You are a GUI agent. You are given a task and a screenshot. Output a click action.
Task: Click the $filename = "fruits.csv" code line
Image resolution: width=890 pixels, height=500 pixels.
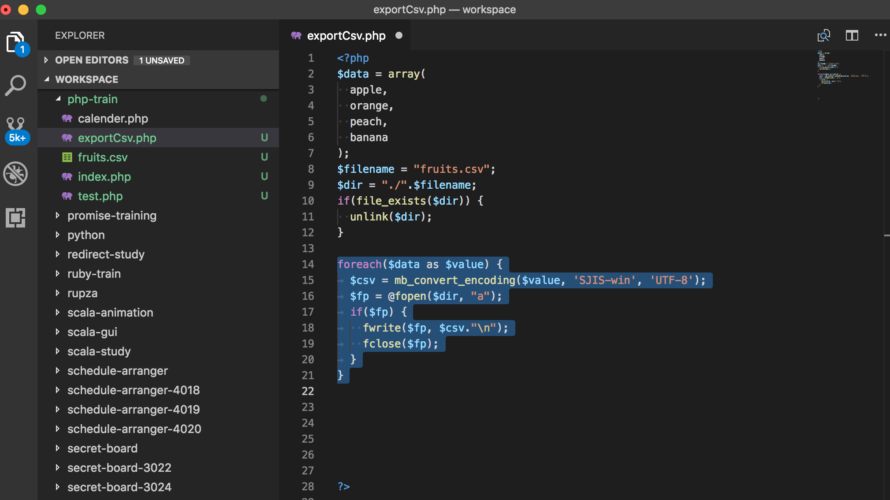(x=416, y=169)
